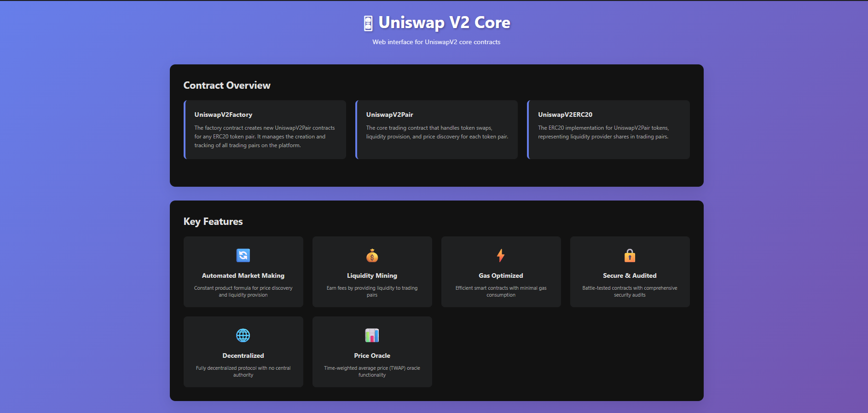Image resolution: width=868 pixels, height=413 pixels.
Task: Click the 'Decentralized' feature title
Action: (x=243, y=356)
